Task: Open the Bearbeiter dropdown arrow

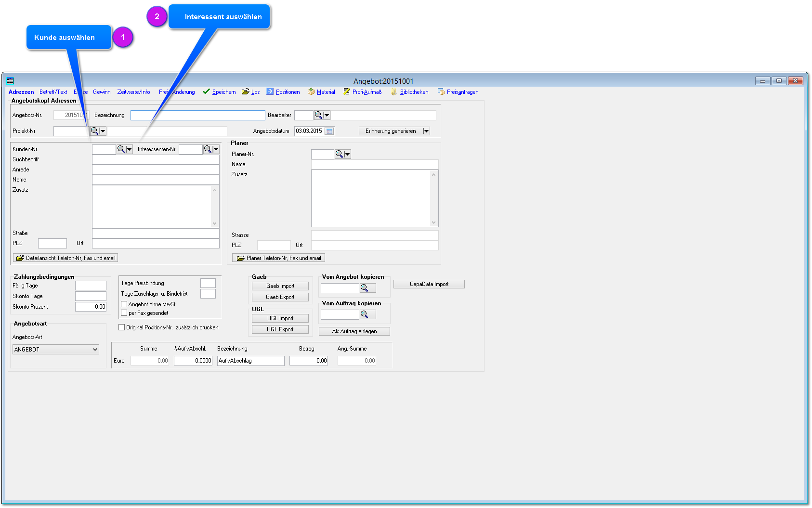Action: 327,115
